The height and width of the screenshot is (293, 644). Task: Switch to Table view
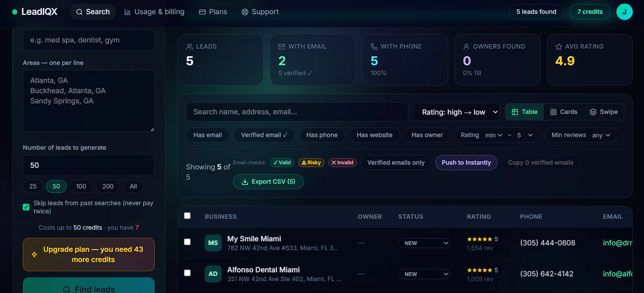coord(524,112)
